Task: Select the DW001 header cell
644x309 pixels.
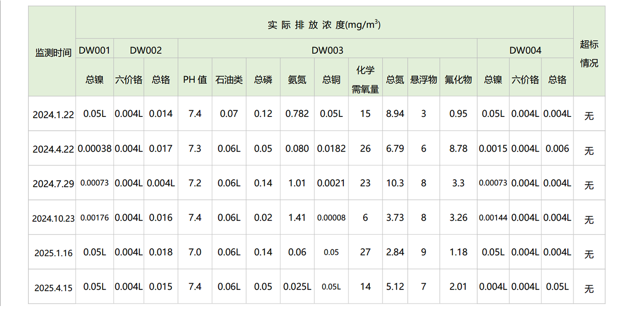Action: 94,50
